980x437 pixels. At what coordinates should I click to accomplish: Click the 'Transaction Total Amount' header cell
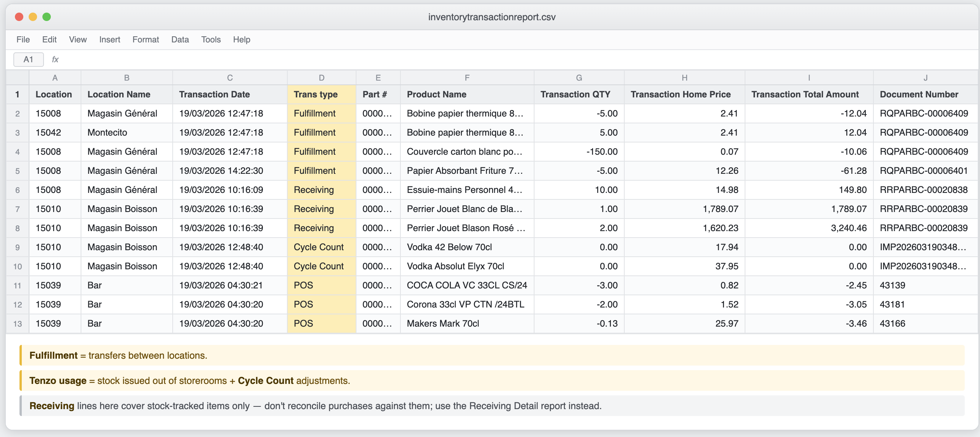[x=809, y=94]
